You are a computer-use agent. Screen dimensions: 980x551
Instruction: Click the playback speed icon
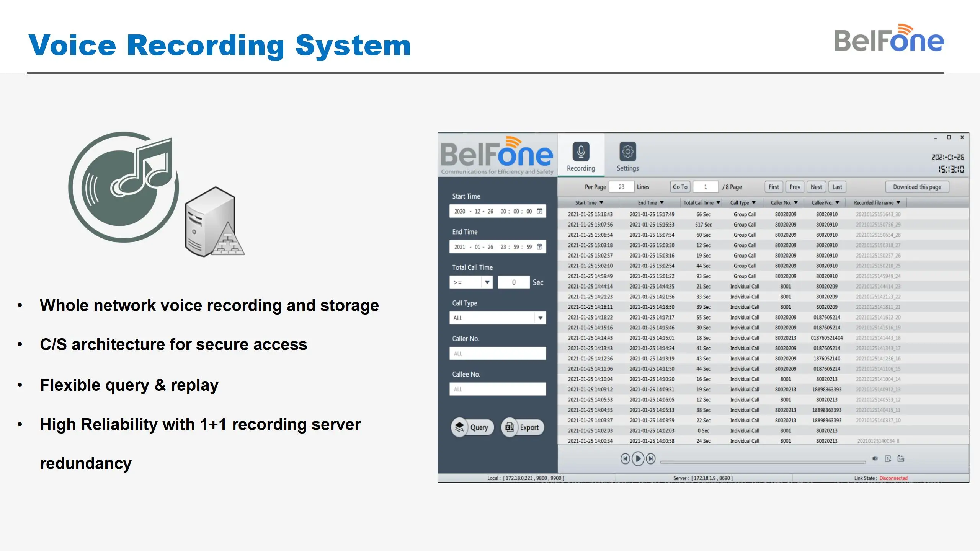coord(901,458)
